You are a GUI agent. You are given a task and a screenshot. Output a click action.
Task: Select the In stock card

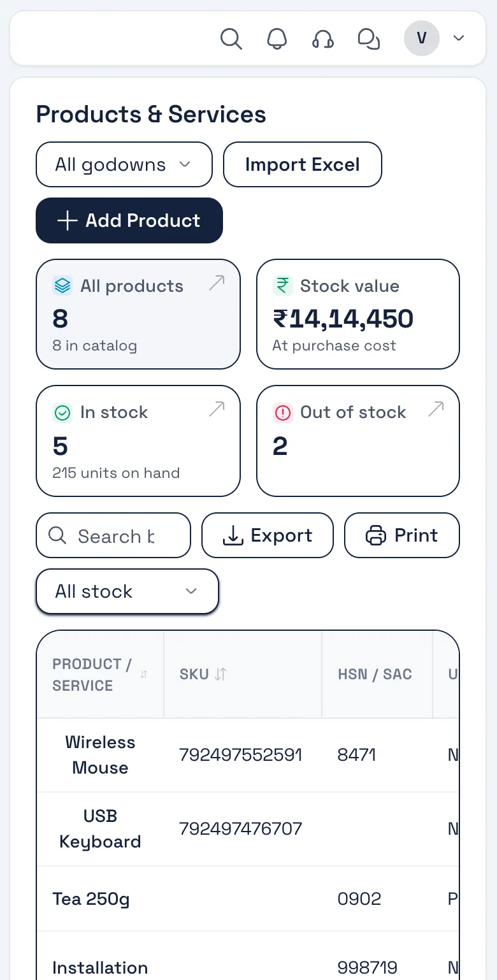[x=138, y=441]
